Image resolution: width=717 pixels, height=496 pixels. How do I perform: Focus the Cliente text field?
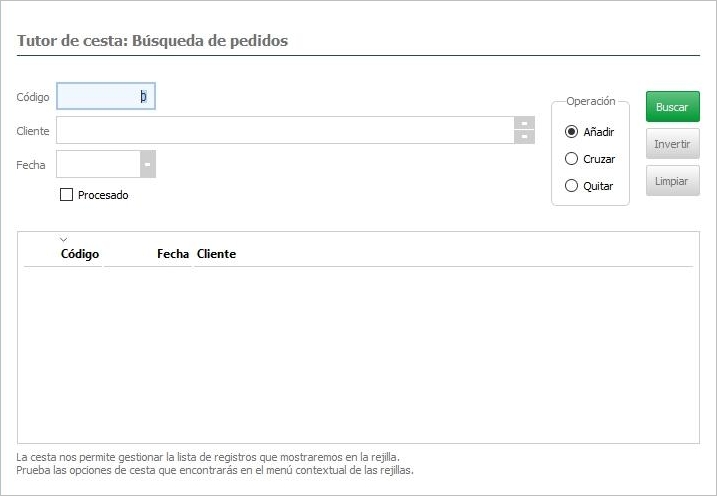click(x=285, y=131)
